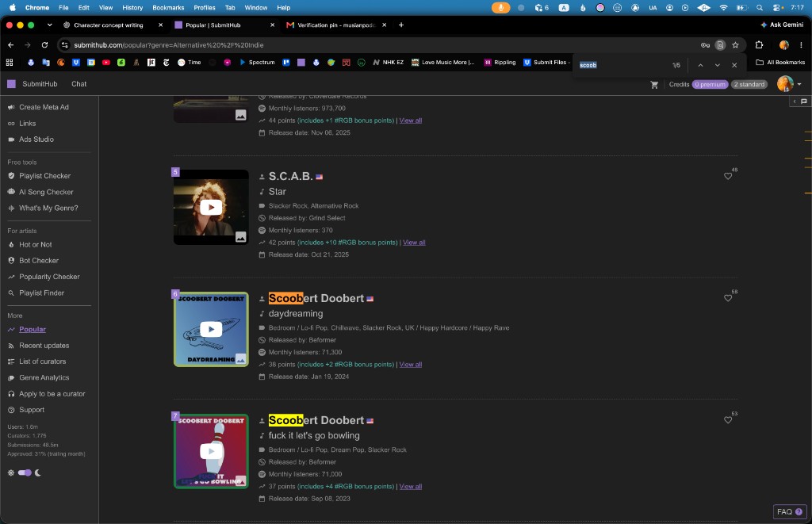Open the Spectrum bookmark
Viewport: 812px width, 524px height.
pos(257,62)
